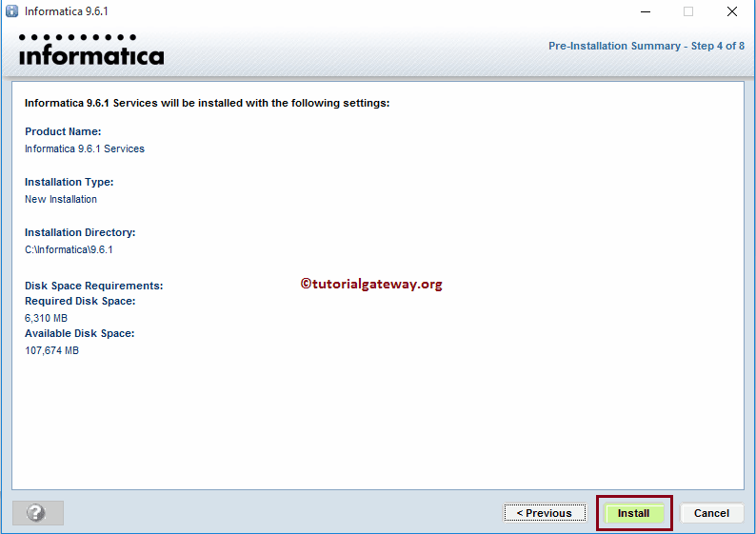Click the "Informatica 9.6.1" window title text
Screen dimensions: 756x534
pyautogui.click(x=67, y=11)
